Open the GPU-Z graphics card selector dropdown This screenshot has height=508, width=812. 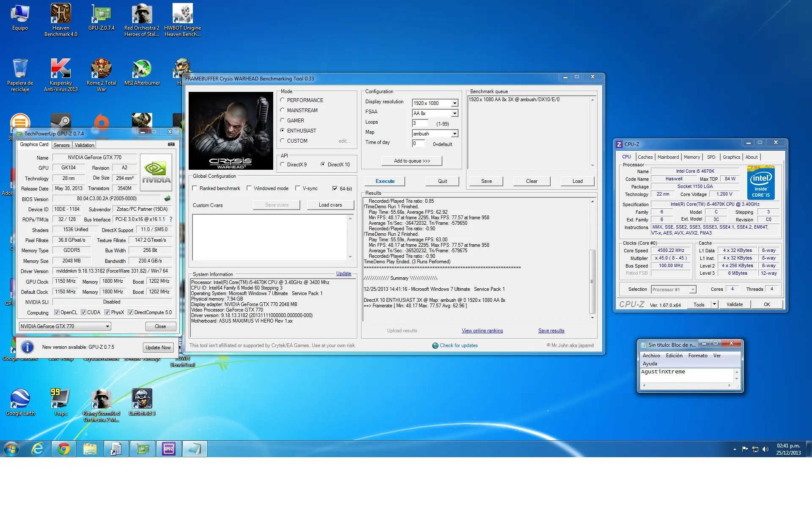(65, 326)
